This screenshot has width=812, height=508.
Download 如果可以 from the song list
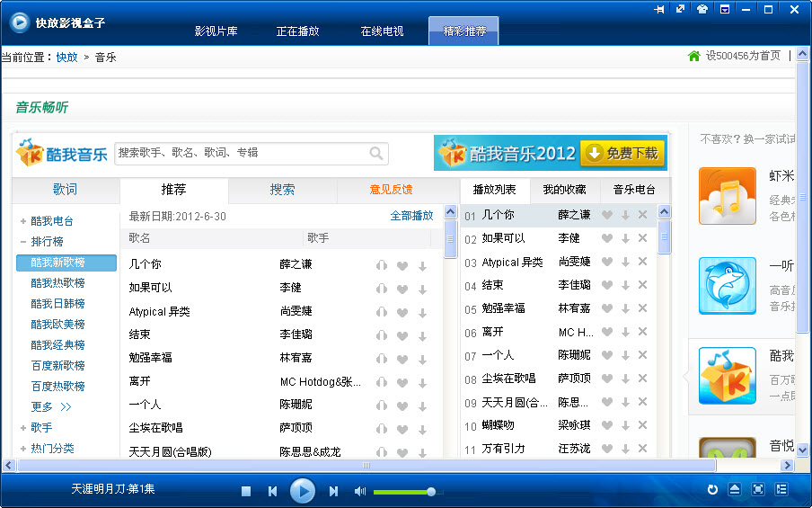click(422, 289)
